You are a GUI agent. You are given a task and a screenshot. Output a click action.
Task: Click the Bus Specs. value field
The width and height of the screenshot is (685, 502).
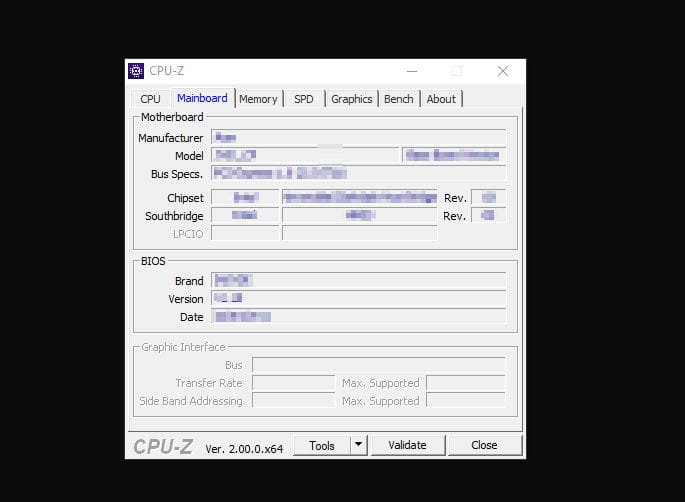359,173
